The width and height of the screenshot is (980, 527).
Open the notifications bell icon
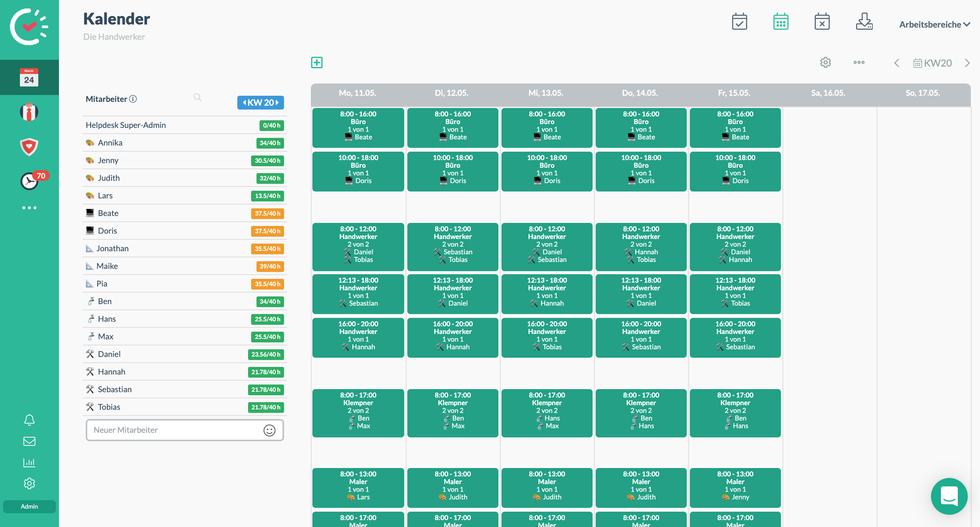pos(29,420)
